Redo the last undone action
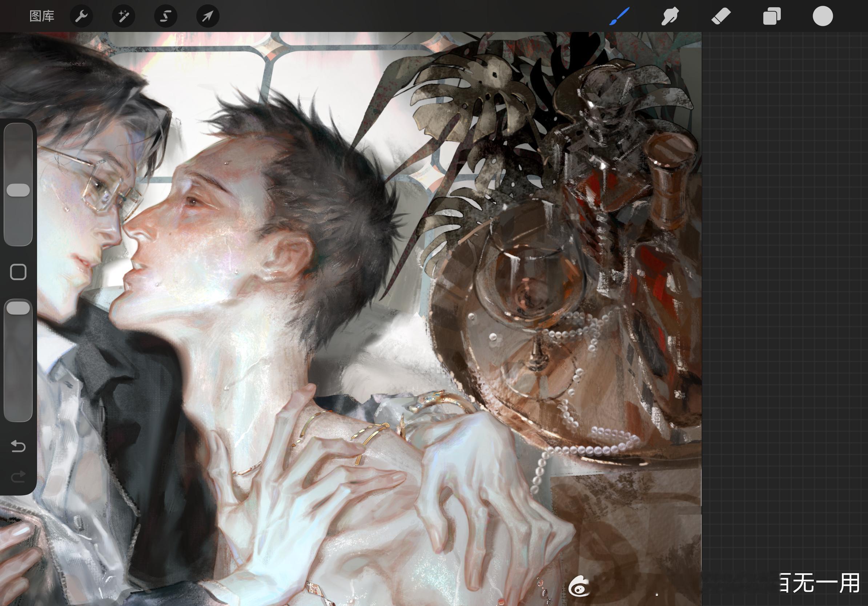The height and width of the screenshot is (606, 868). click(18, 477)
